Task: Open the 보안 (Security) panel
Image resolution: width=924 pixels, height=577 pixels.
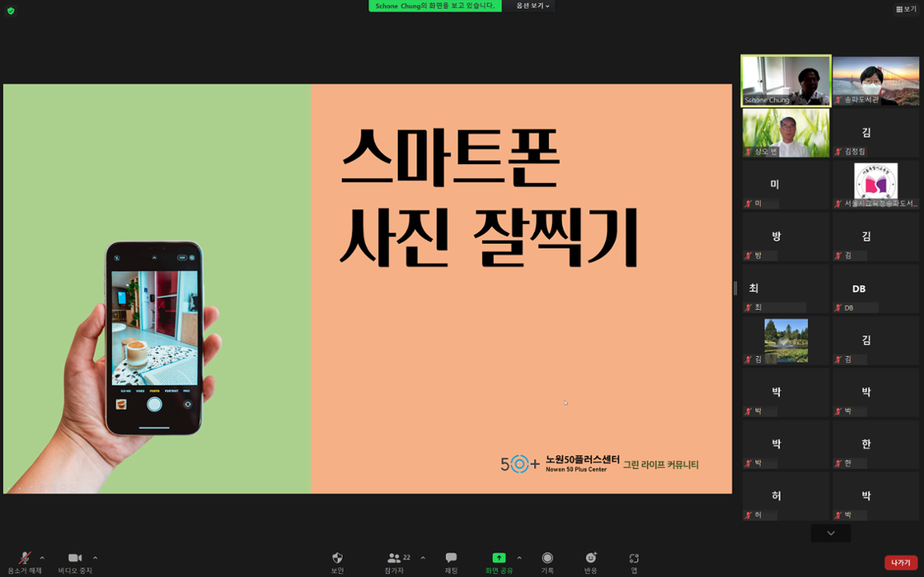Action: (x=339, y=559)
